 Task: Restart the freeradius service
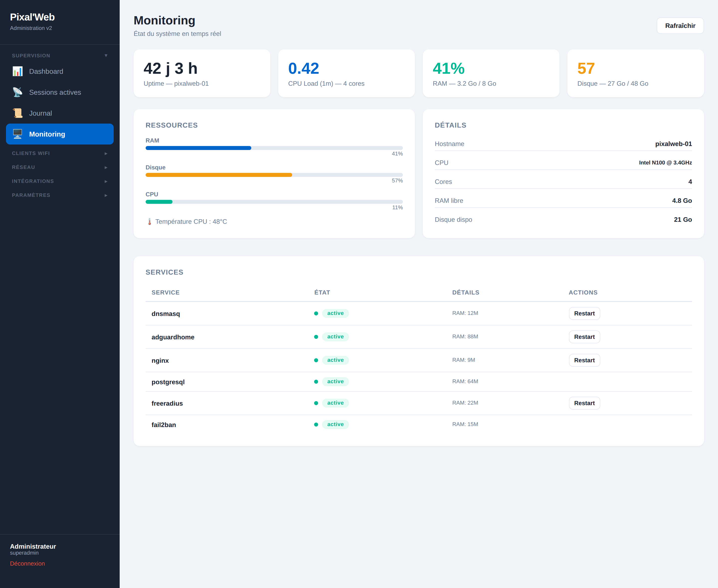[x=584, y=403]
